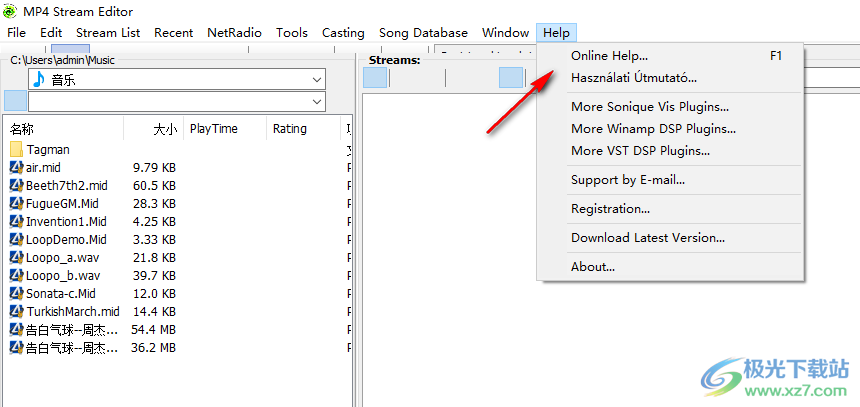
Task: Select the TurkishMarch.mid file name
Action: [x=73, y=312]
